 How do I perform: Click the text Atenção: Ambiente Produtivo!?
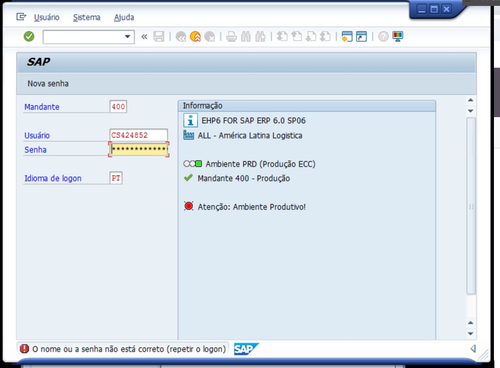pos(252,207)
